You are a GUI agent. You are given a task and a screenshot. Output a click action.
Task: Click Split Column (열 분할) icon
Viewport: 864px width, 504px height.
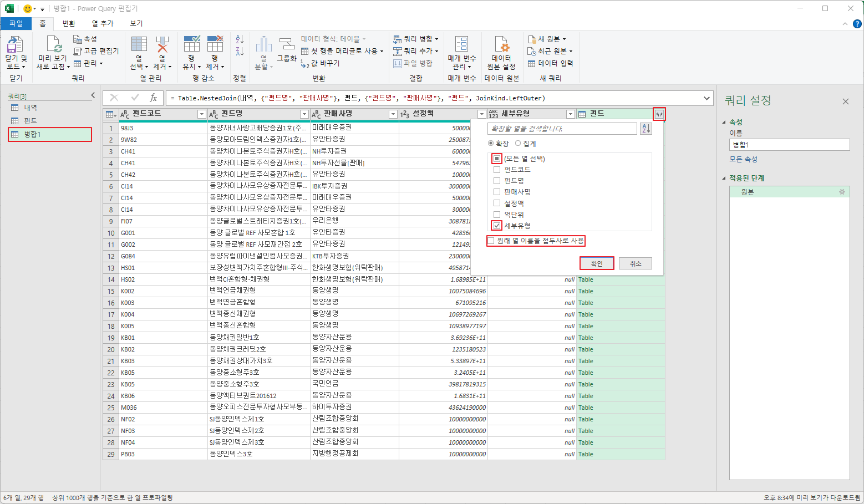pos(263,44)
